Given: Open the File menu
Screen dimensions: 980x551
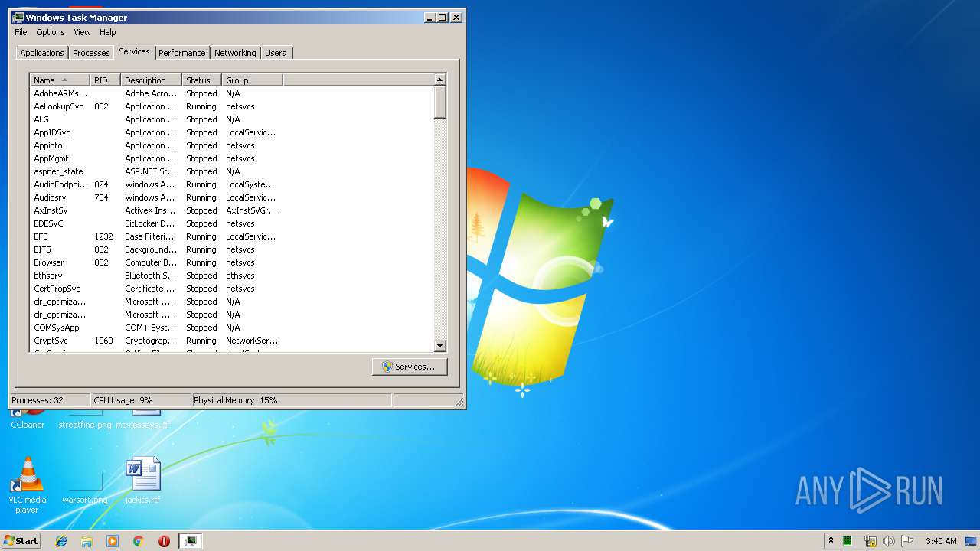Looking at the screenshot, I should pyautogui.click(x=21, y=32).
